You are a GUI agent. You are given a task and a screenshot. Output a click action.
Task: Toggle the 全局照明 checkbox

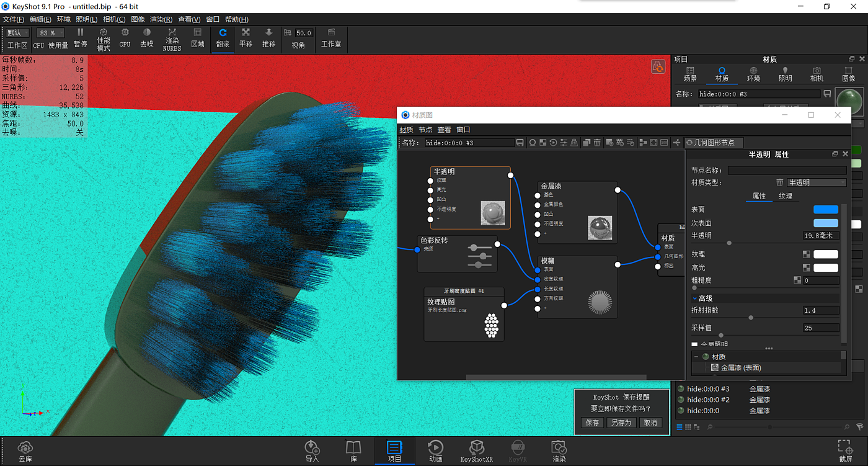point(694,344)
